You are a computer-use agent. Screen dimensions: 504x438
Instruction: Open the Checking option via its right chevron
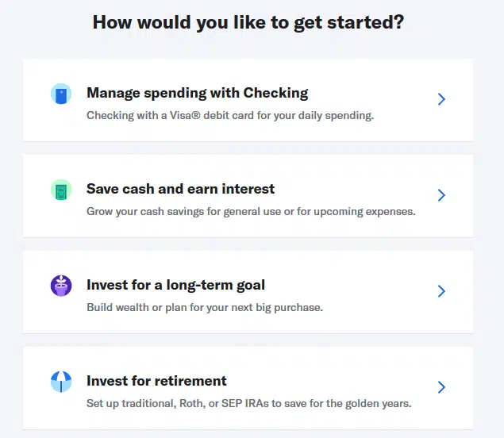[442, 99]
